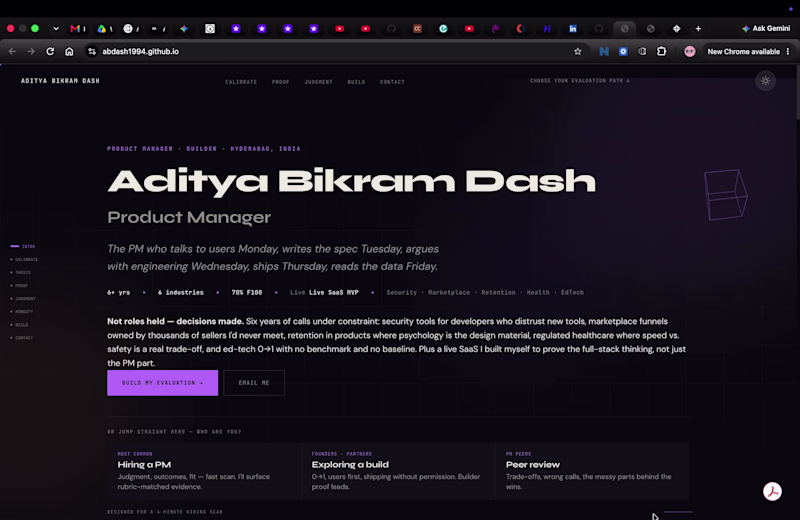Screen dimensions: 800x520
Task: Click the Ask Gemini button
Action: [766, 29]
